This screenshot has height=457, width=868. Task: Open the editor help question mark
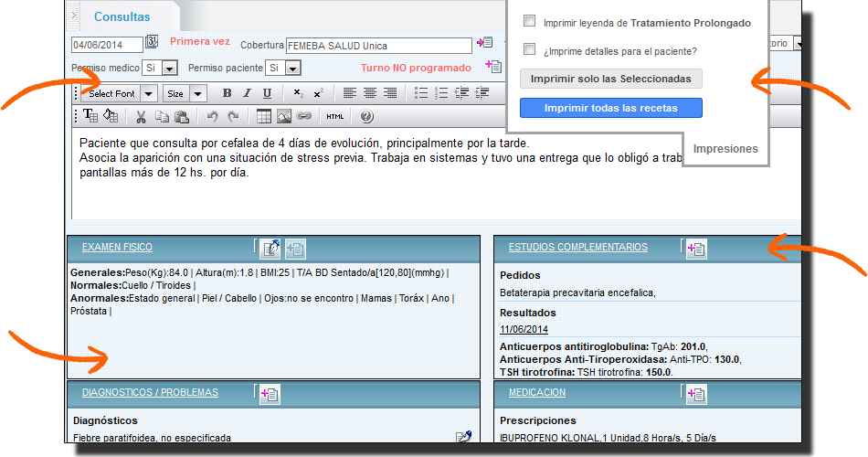(x=367, y=116)
